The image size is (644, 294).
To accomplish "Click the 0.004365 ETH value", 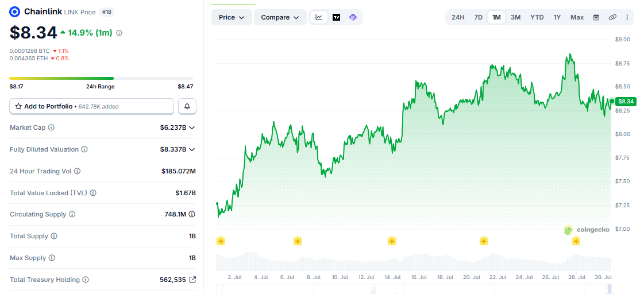I will (x=29, y=59).
